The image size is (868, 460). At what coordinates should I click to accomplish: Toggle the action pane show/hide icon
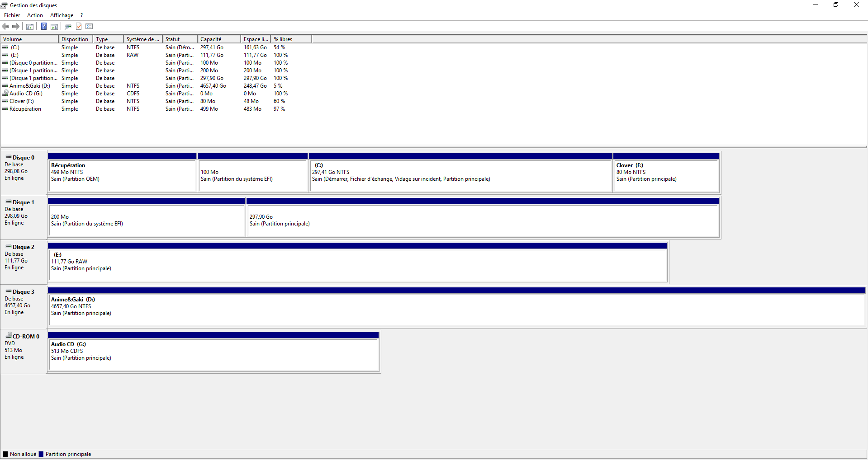coord(54,26)
